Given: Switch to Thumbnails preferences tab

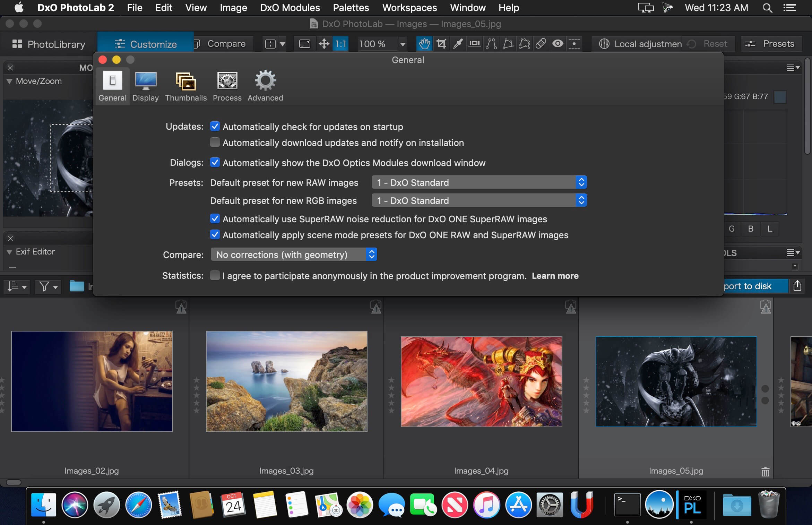Looking at the screenshot, I should pyautogui.click(x=186, y=87).
